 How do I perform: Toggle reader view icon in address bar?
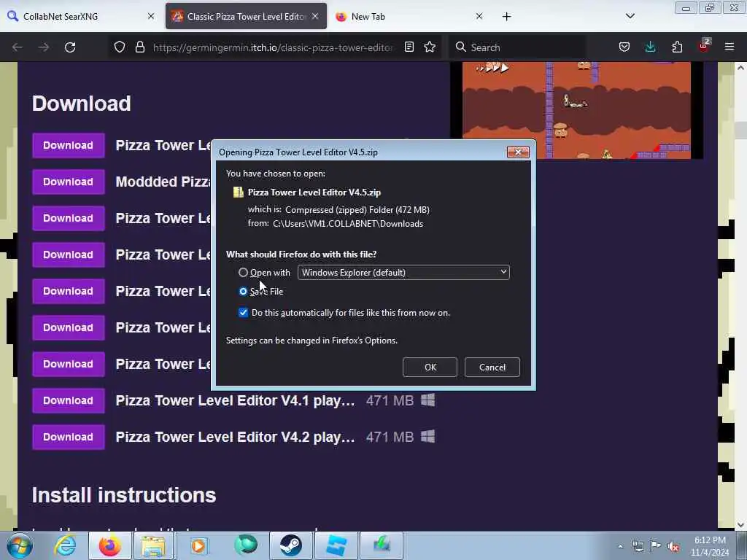coord(409,47)
